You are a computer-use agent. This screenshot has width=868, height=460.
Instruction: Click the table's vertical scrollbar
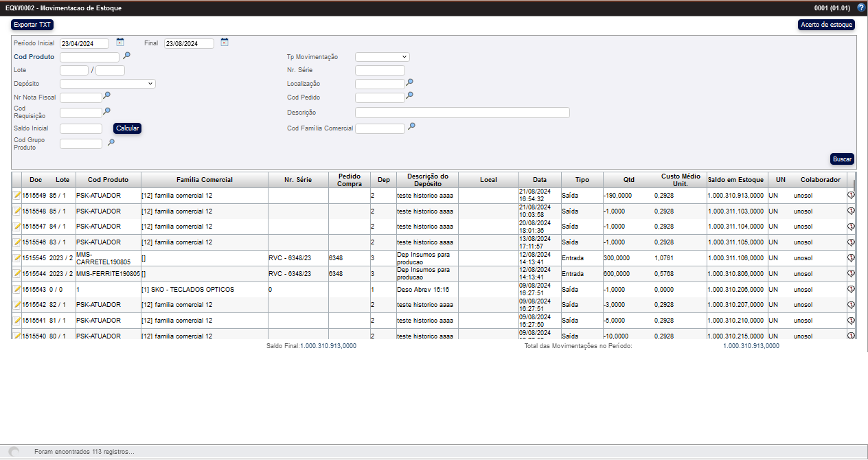coord(854,261)
